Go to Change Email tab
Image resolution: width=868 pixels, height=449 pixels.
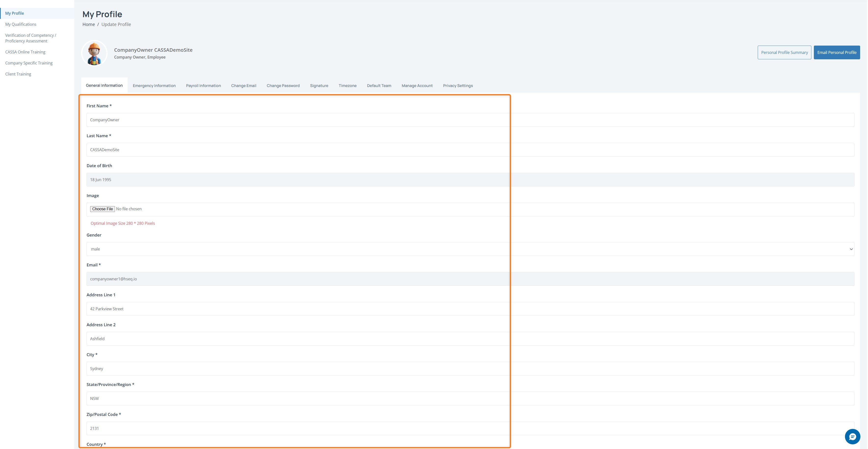[x=244, y=86]
